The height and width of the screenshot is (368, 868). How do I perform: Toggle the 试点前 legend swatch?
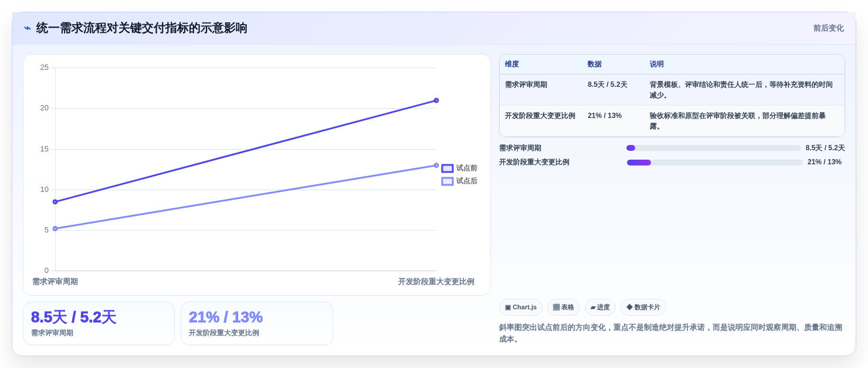(447, 168)
